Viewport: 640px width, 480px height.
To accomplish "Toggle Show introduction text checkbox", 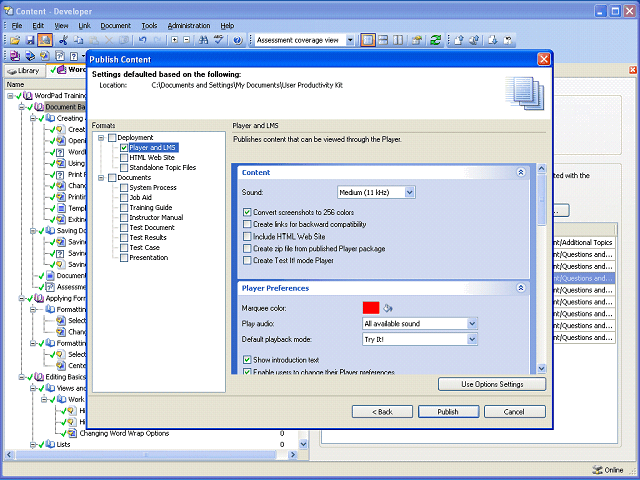I will [x=247, y=360].
